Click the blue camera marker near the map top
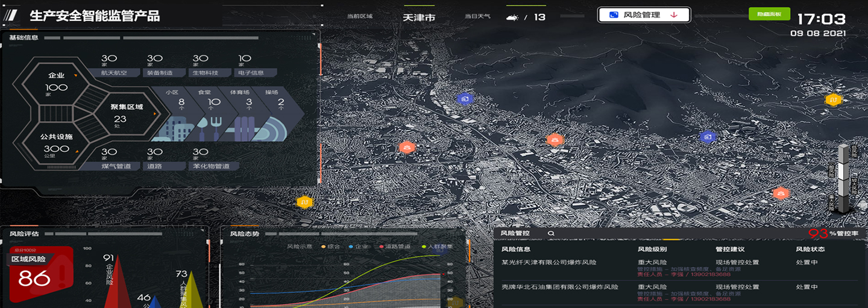The height and width of the screenshot is (308, 868). pyautogui.click(x=464, y=99)
